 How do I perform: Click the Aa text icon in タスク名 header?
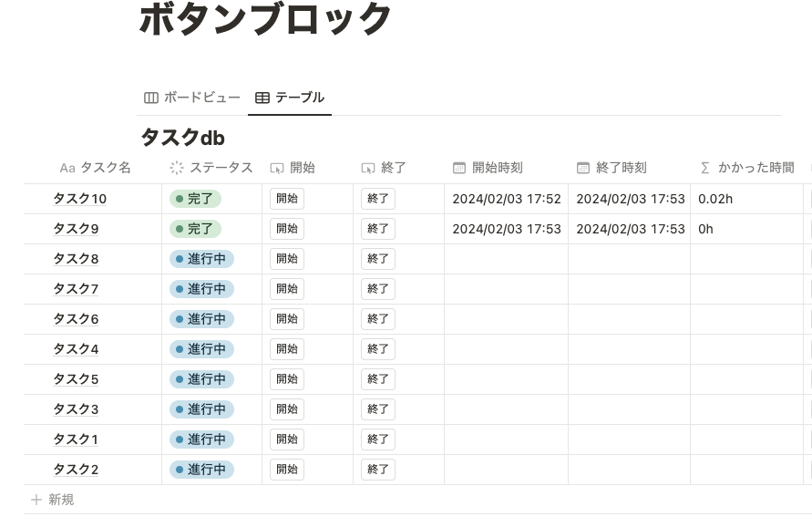point(67,168)
